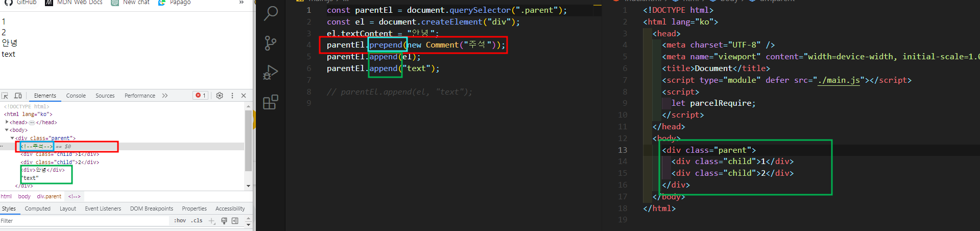Click the let parcelRequire line in index.html

point(713,103)
